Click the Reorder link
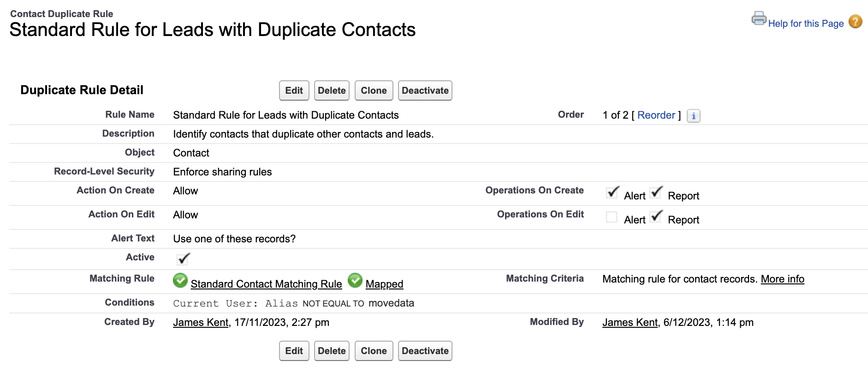 click(656, 115)
